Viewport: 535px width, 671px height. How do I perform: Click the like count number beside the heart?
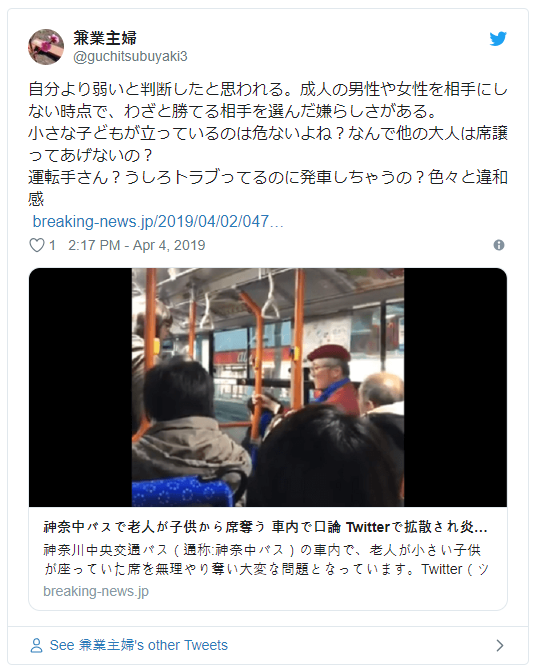(x=52, y=245)
